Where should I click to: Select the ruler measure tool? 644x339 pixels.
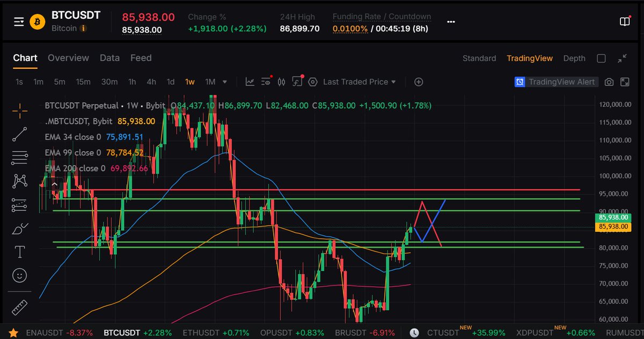click(20, 307)
